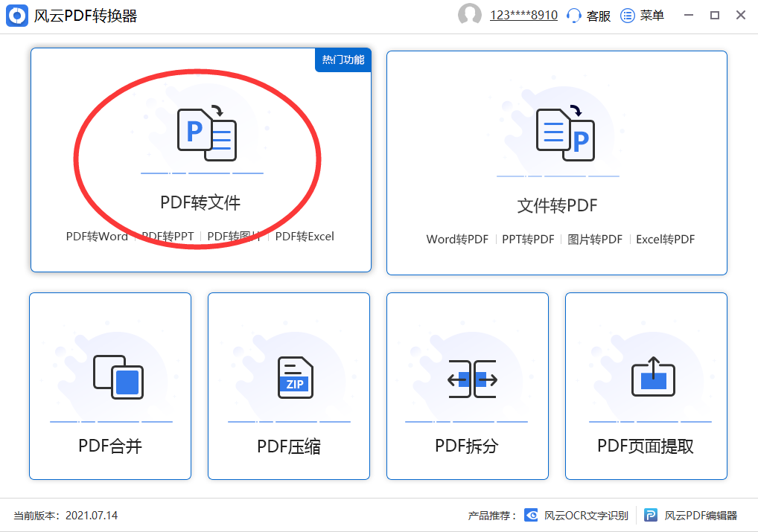Viewport: 758px width, 532px height.
Task: Open 风云OCR文字识别 product link
Action: tap(586, 516)
